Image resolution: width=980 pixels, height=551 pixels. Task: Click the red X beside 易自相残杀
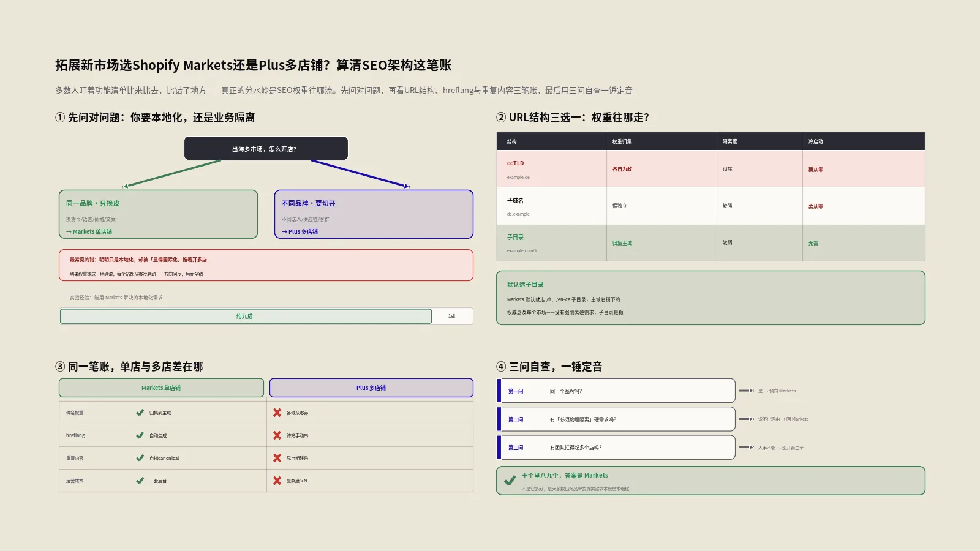[x=277, y=458]
